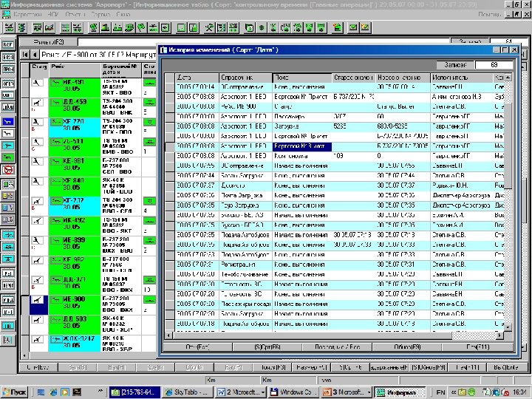Click status icon of ИК-490 row
Viewport: 532px width, 399px height.
coord(38,83)
